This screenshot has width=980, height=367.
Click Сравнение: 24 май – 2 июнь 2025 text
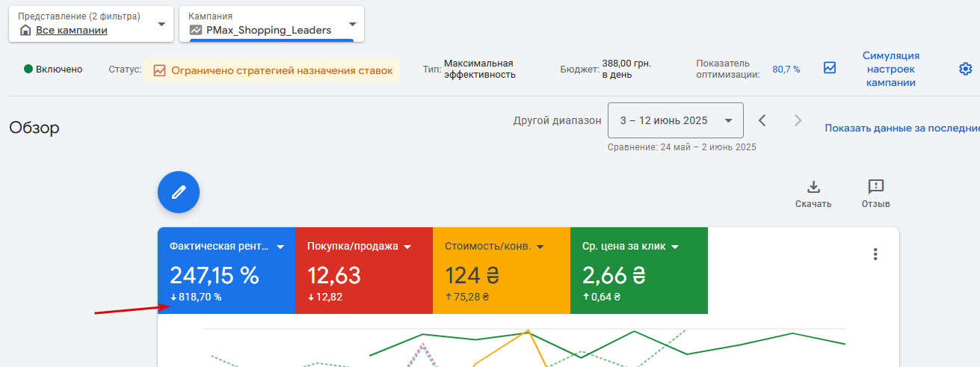click(682, 147)
